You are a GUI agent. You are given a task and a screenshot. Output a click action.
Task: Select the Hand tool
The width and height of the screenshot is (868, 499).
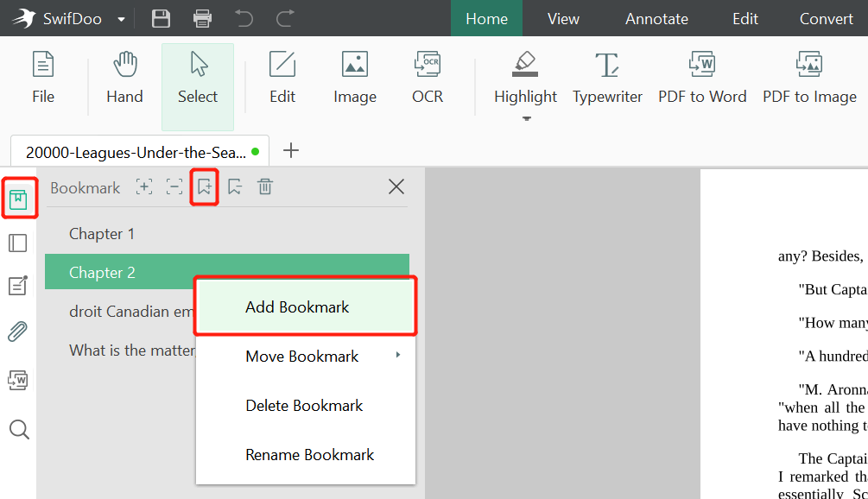pyautogui.click(x=124, y=78)
